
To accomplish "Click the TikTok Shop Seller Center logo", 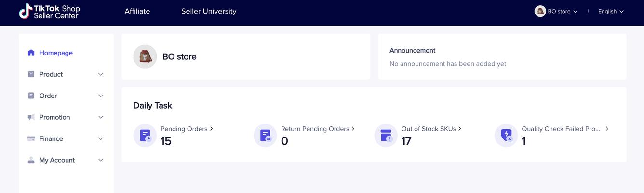I will point(49,11).
